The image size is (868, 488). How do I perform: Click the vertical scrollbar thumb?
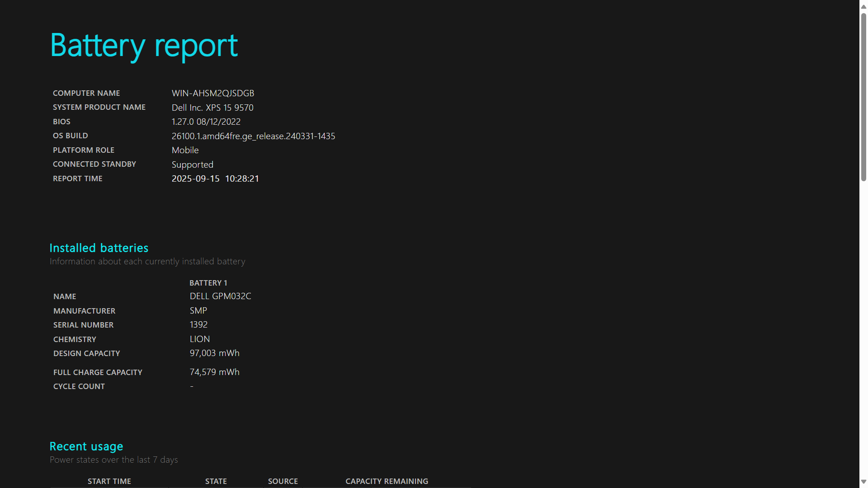pyautogui.click(x=863, y=97)
